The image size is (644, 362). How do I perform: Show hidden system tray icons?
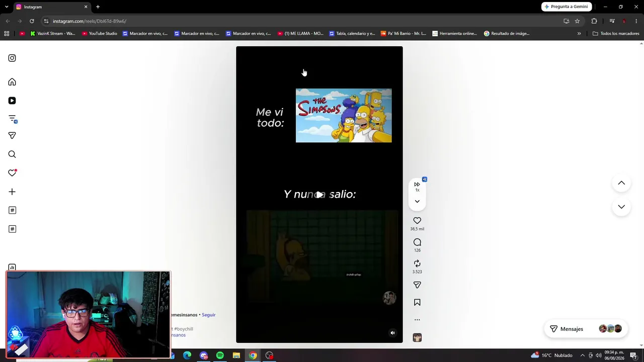coord(583,355)
